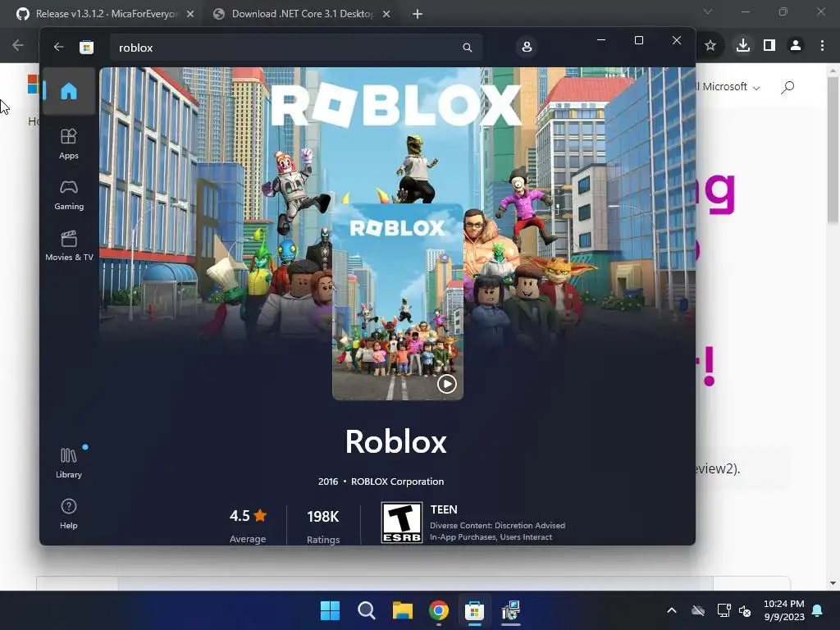Open the Store user profile icon
Screen dimensions: 840x630
527,47
